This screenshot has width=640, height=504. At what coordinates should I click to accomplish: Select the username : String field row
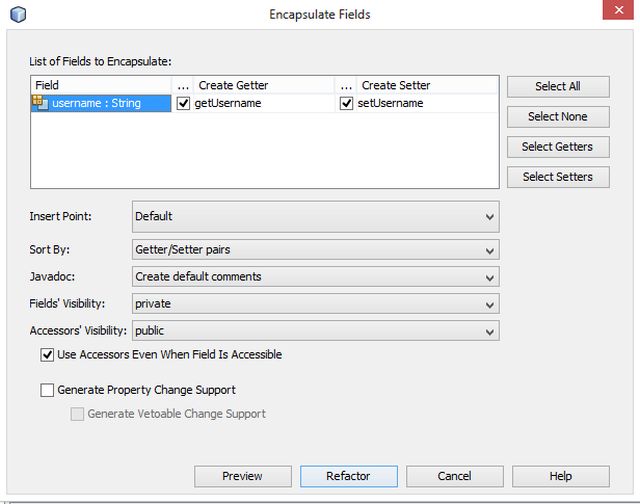point(100,103)
